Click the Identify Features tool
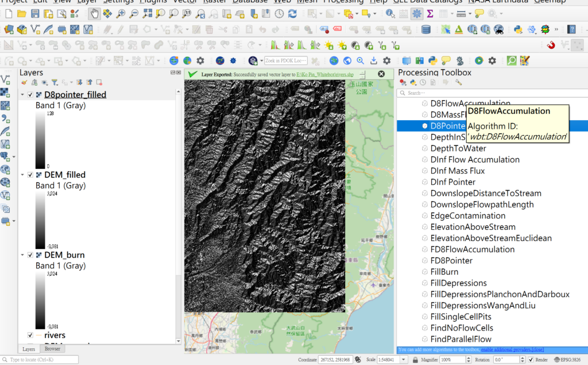The height and width of the screenshot is (365, 588). (x=390, y=13)
